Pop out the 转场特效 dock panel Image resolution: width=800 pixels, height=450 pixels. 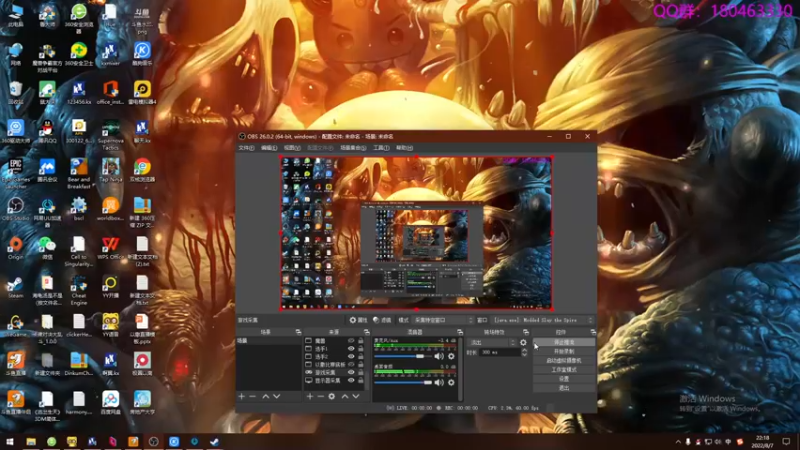pos(526,332)
